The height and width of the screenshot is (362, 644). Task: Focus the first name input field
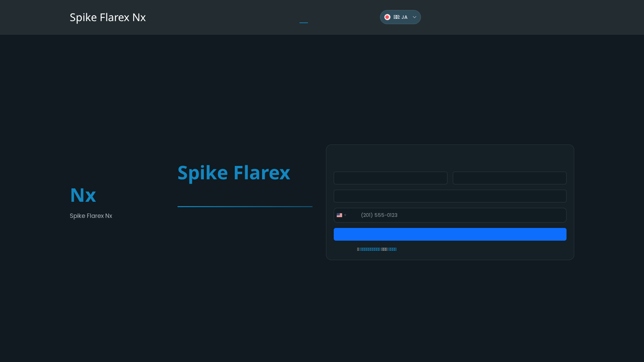pyautogui.click(x=390, y=178)
